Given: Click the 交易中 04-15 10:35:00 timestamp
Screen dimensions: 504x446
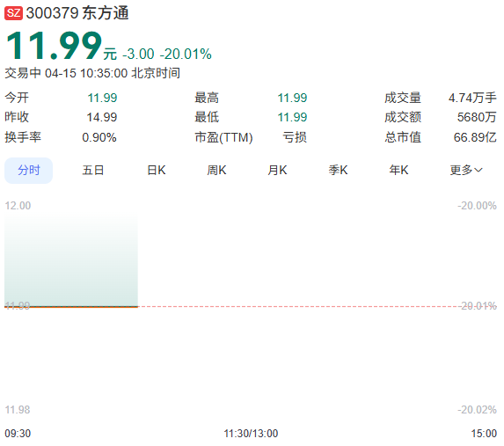Looking at the screenshot, I should [92, 73].
